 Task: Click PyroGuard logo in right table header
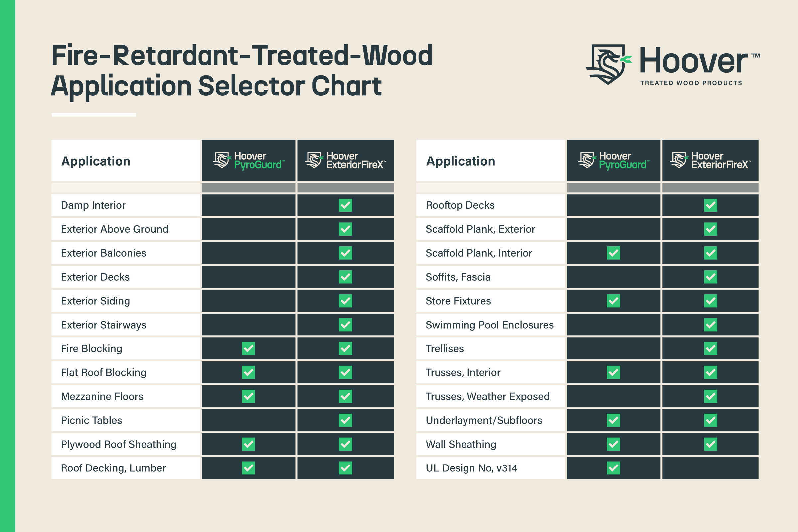613,161
